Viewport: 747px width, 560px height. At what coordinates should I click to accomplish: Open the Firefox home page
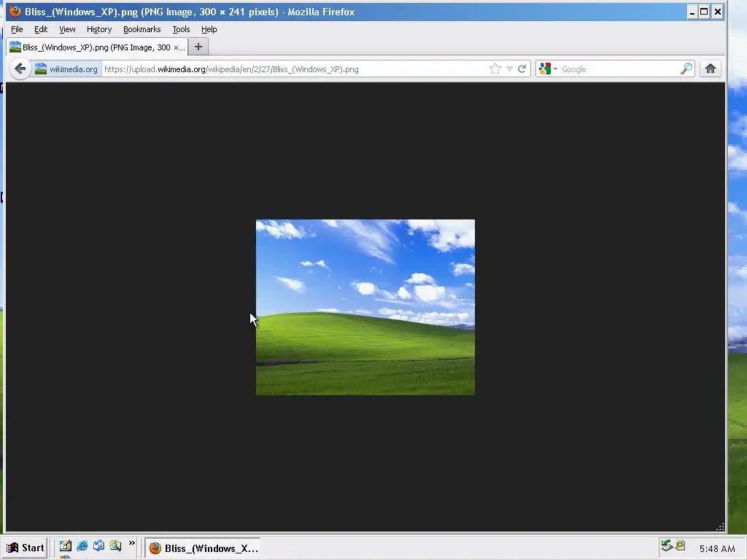[711, 69]
